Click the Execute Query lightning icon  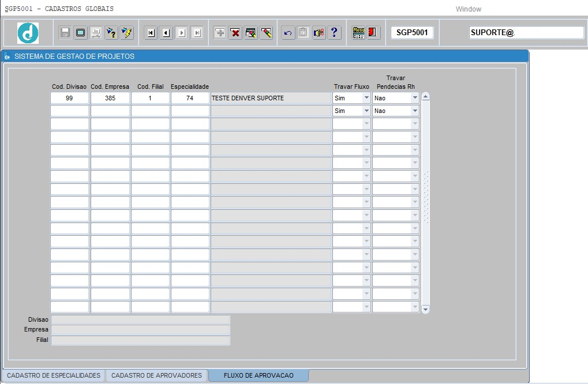[127, 33]
